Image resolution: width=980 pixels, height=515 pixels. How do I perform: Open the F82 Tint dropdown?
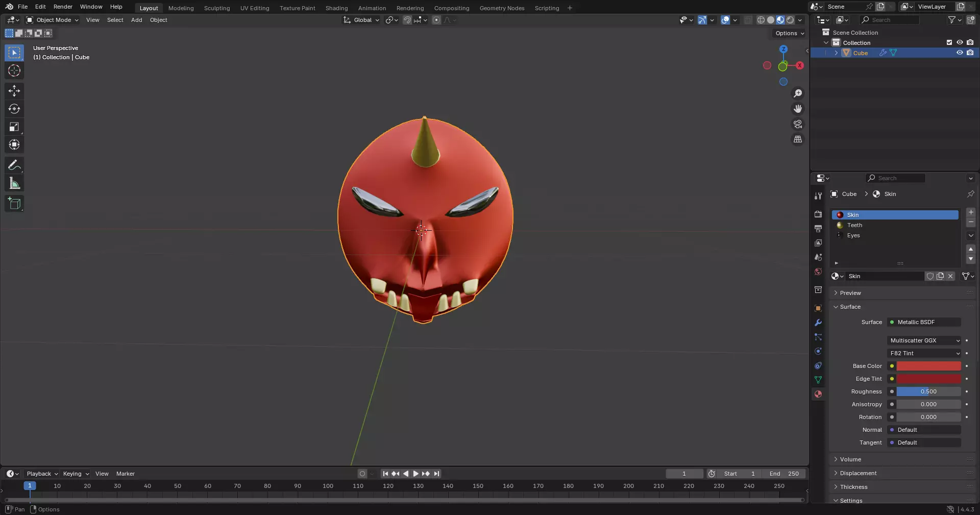(x=925, y=353)
